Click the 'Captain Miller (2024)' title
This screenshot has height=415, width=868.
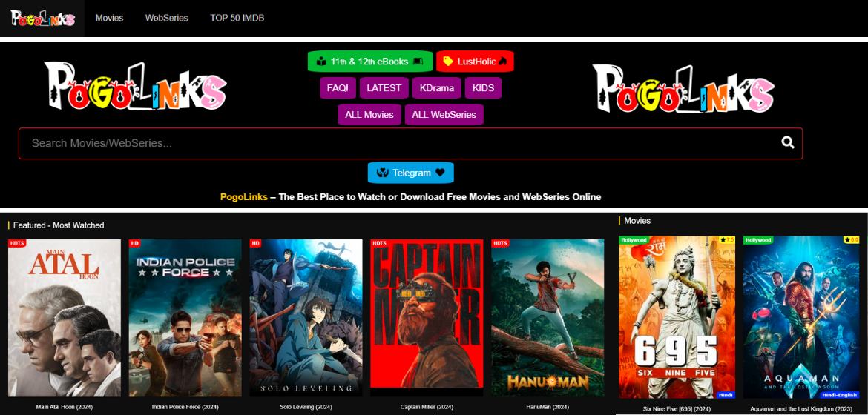click(427, 407)
